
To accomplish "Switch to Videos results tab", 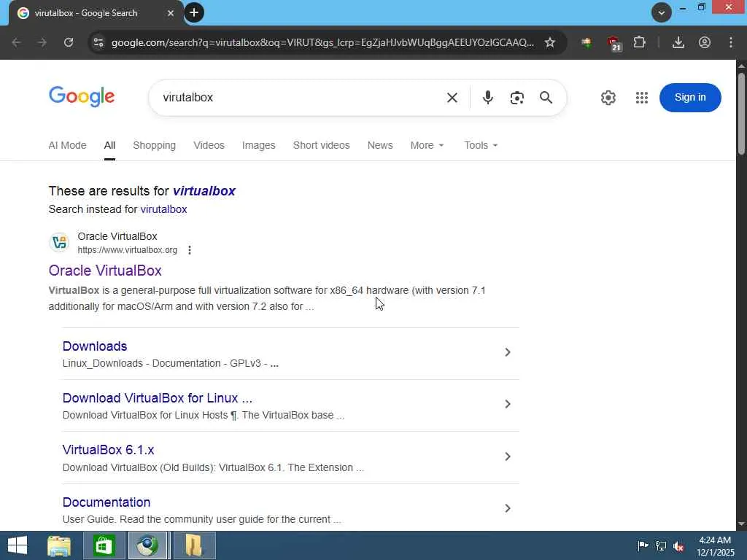I will pos(209,145).
